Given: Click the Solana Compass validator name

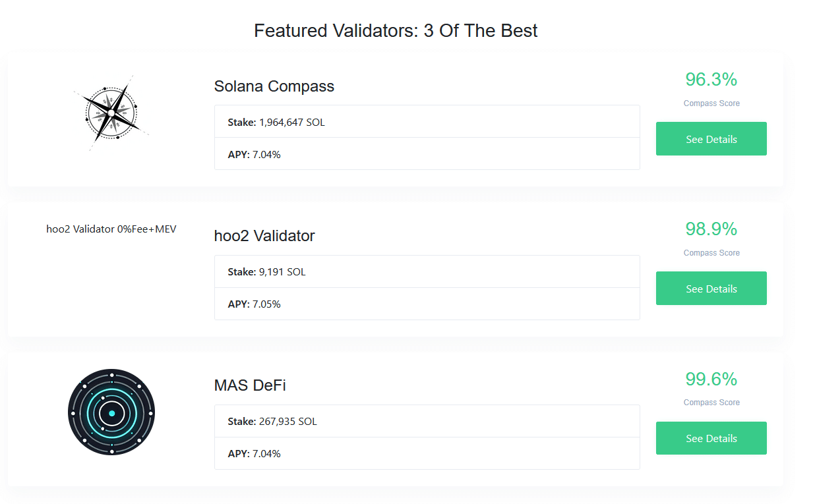Looking at the screenshot, I should click(x=274, y=86).
